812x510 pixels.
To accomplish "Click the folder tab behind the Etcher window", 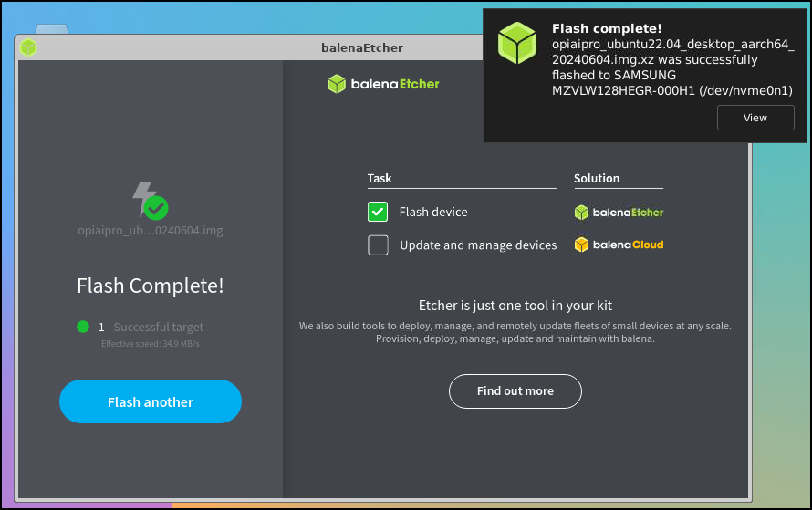I will click(x=52, y=29).
